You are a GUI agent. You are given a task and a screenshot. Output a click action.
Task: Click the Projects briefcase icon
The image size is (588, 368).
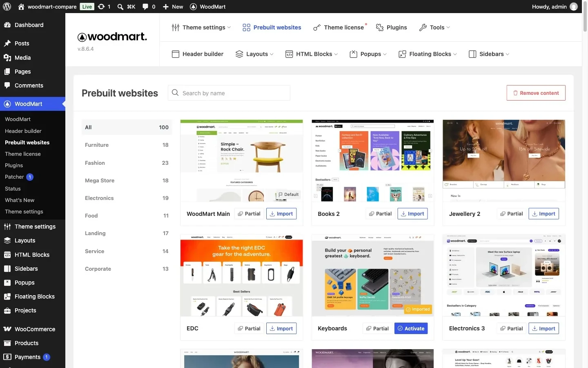7,310
